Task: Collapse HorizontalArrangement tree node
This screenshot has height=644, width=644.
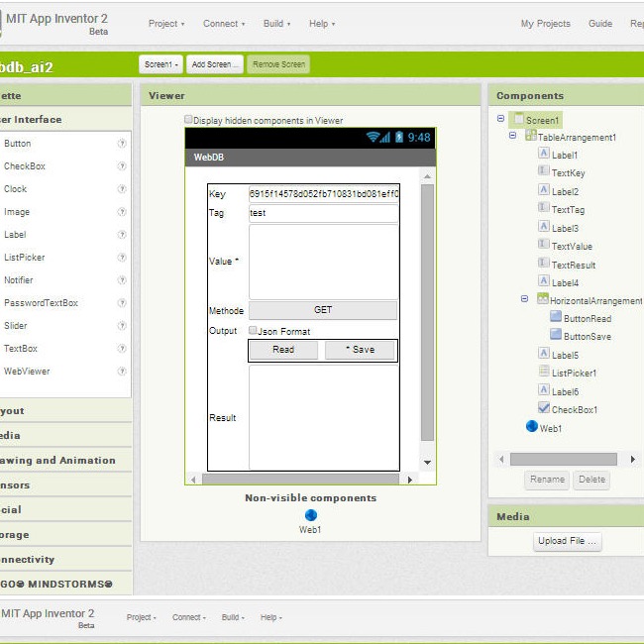Action: [x=524, y=299]
